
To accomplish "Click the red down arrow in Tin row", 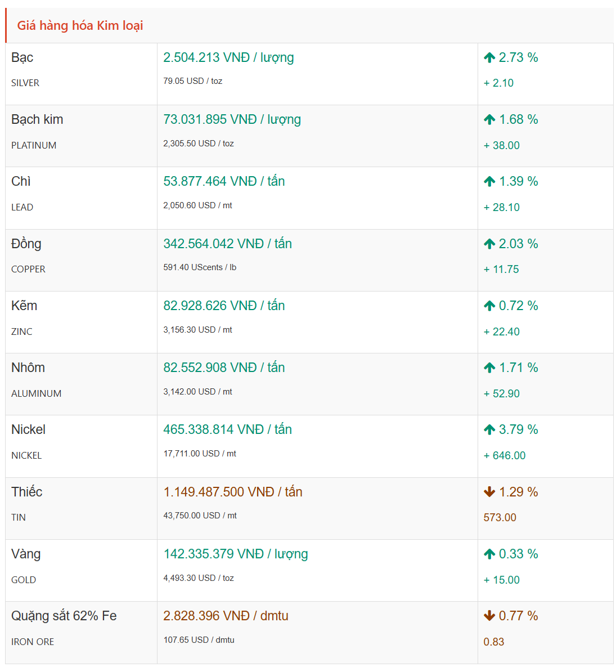I will click(x=489, y=492).
